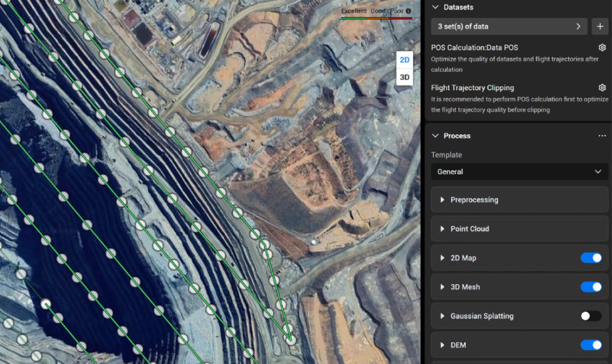
Task: Open Process panel three-dot options menu
Action: 602,136
